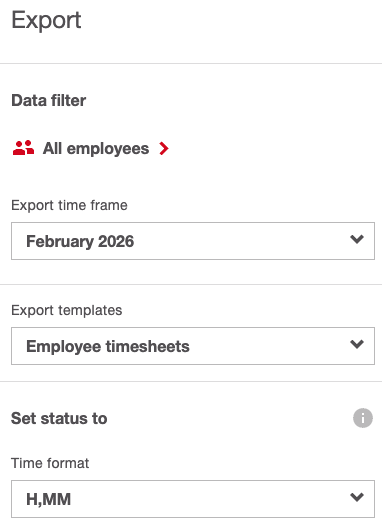The image size is (382, 532).
Task: Select the Employee timesheets value text
Action: pyautogui.click(x=108, y=346)
